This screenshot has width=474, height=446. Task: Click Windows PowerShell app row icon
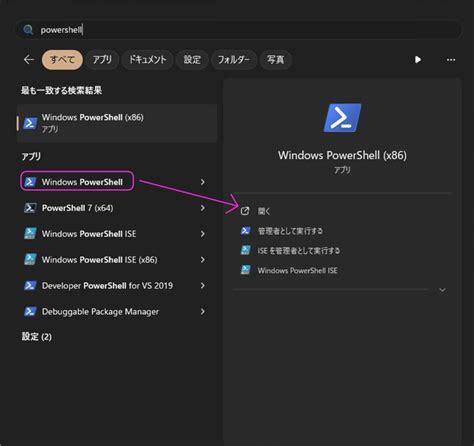(30, 182)
